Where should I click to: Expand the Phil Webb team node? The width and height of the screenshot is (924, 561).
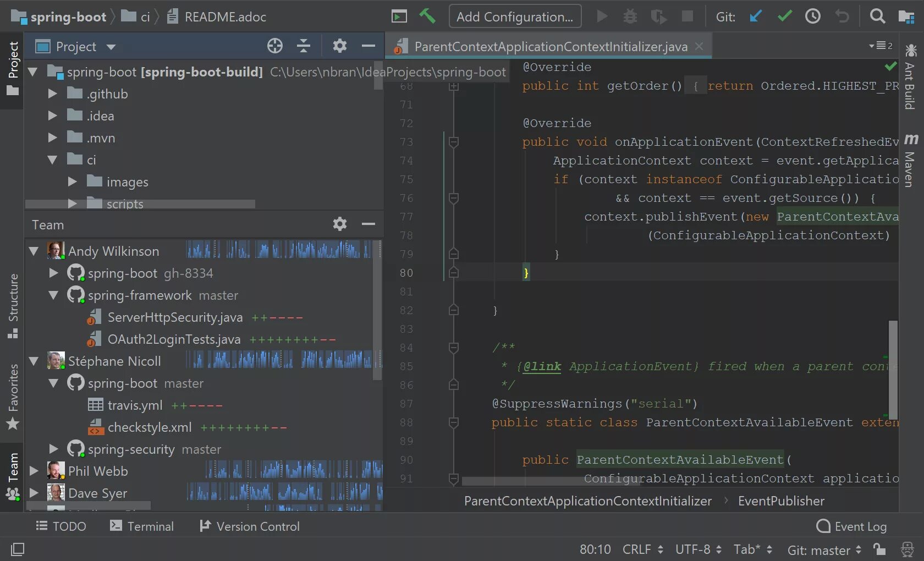click(x=34, y=471)
